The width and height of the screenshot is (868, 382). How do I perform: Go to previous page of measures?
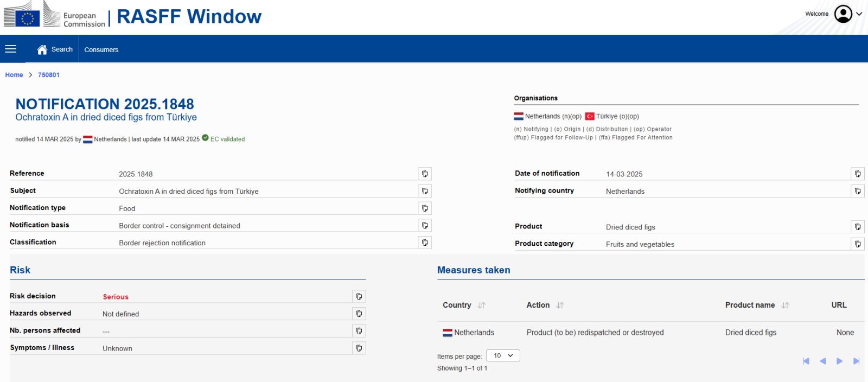(x=823, y=361)
